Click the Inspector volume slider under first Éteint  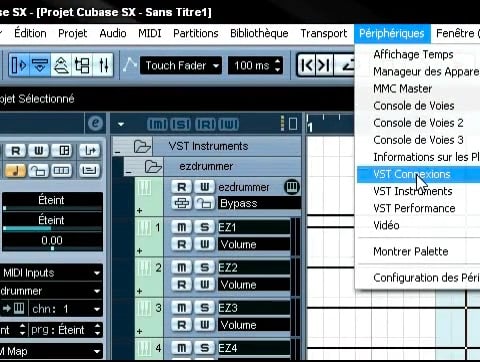click(52, 209)
